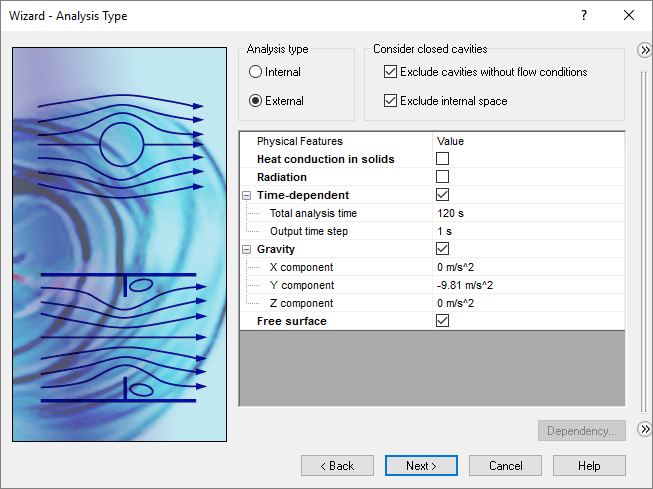653x489 pixels.
Task: Turn off the Gravity checkbox
Action: pyautogui.click(x=442, y=249)
